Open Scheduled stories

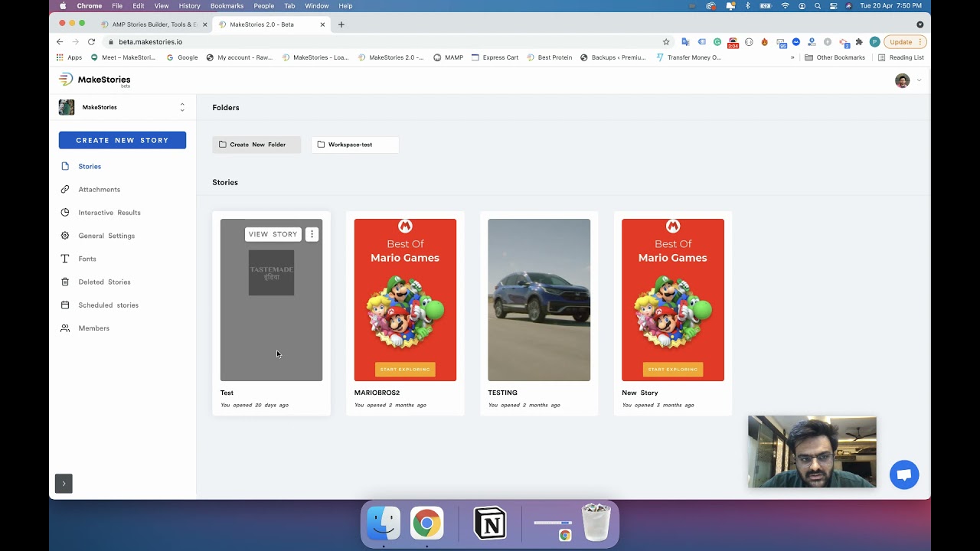tap(108, 305)
